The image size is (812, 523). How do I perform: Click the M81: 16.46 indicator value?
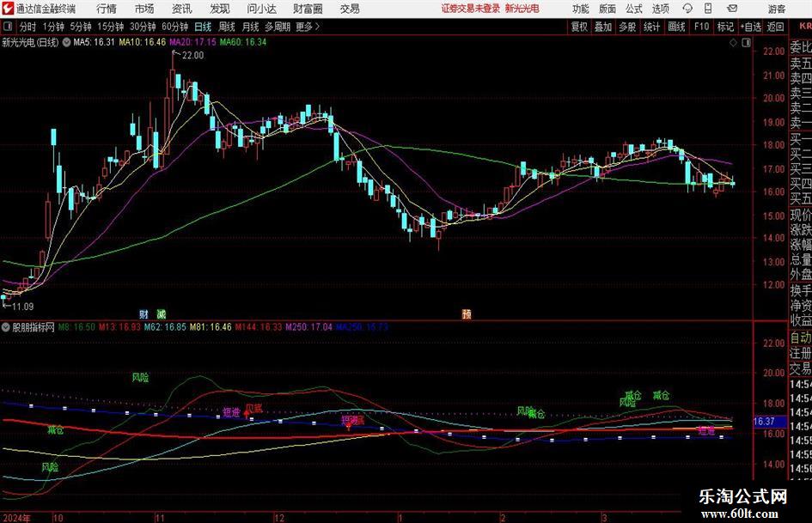(x=211, y=327)
